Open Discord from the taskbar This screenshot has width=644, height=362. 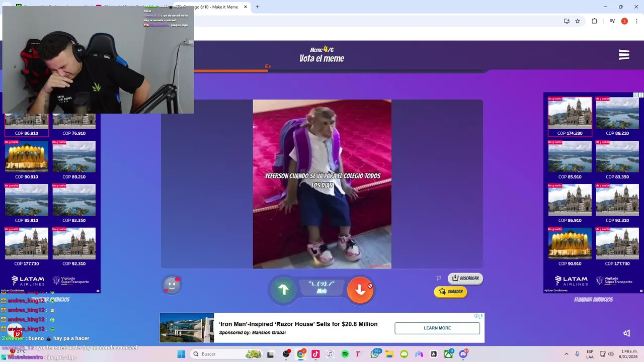tap(463, 354)
